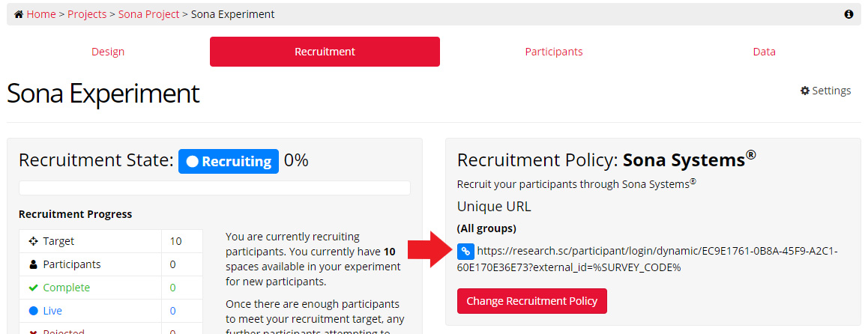This screenshot has height=334, width=868.
Task: Click the recruitment progress bar
Action: (x=215, y=188)
